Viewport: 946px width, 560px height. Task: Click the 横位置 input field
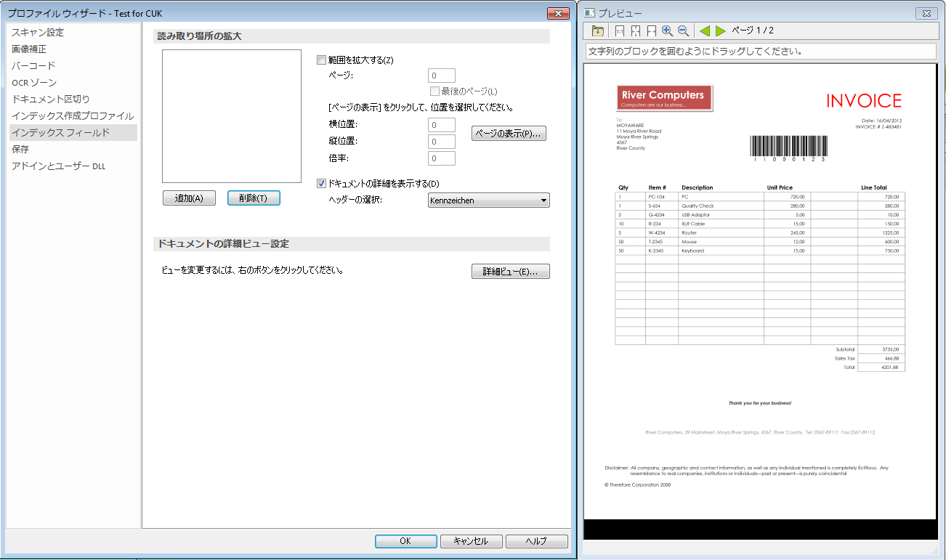442,126
